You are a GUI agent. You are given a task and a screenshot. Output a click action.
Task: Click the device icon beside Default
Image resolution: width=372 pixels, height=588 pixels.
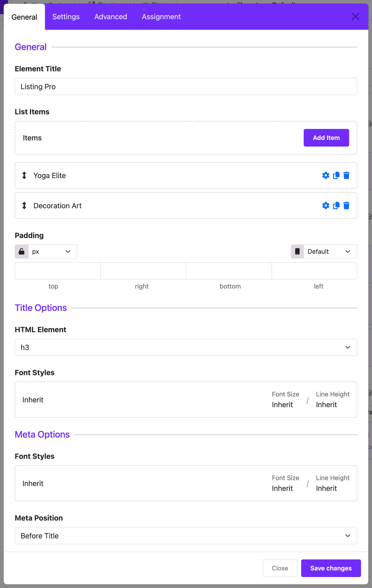pos(297,251)
